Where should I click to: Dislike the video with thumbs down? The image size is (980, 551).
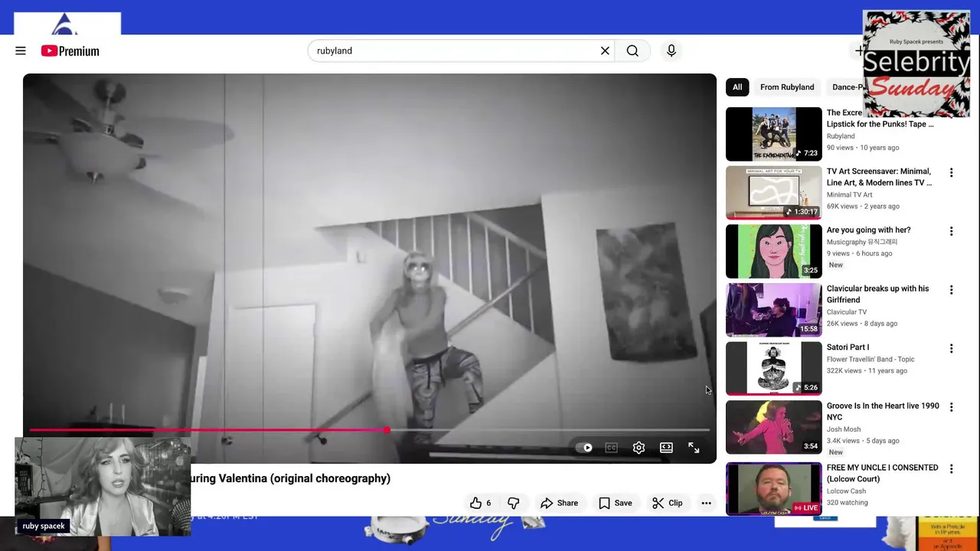513,503
